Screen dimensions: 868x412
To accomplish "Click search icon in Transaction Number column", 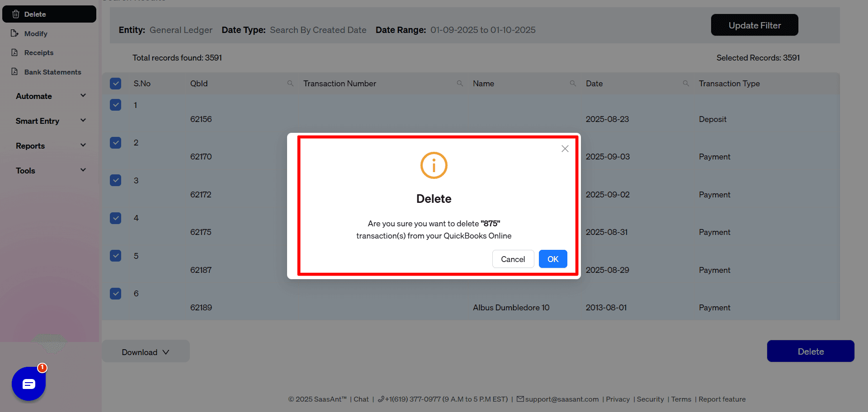I will click(x=460, y=84).
